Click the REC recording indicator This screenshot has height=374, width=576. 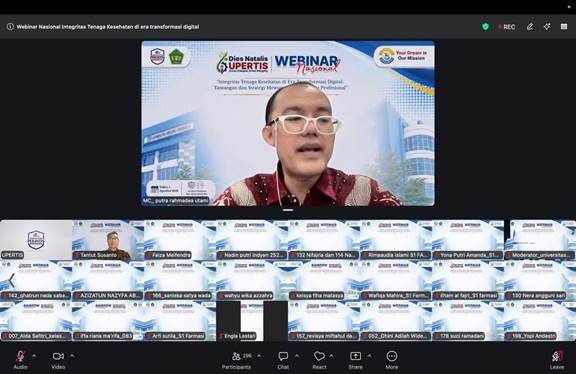[x=507, y=27]
